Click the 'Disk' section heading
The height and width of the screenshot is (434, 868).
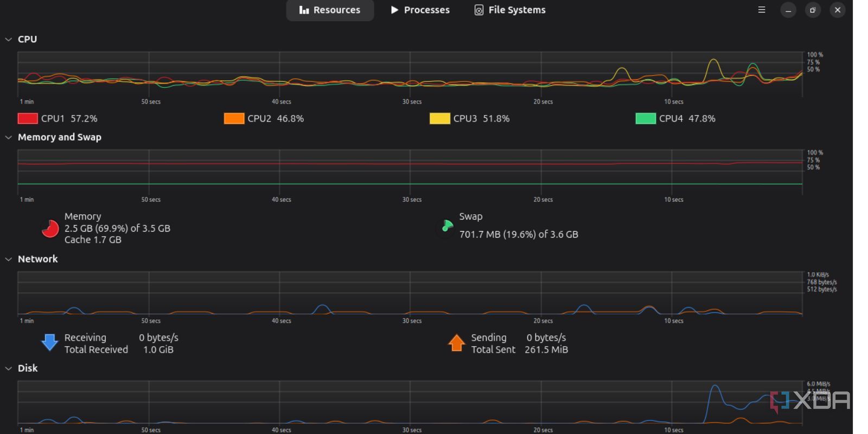click(x=28, y=368)
